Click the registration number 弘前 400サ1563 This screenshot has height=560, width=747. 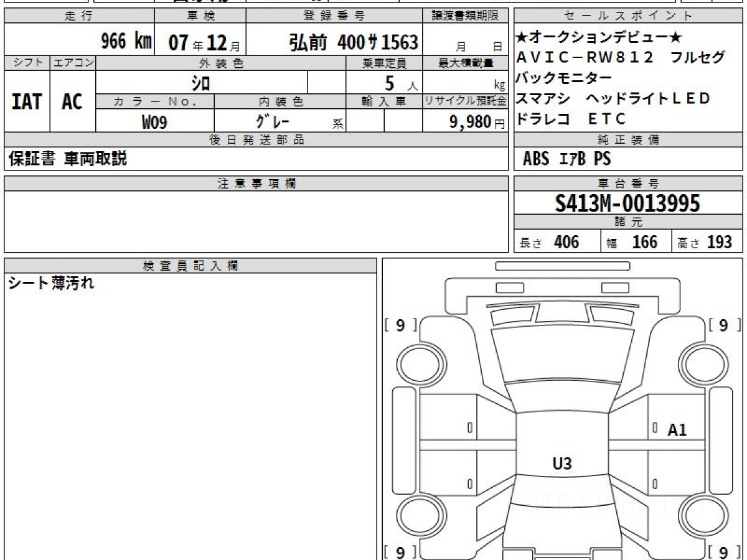(x=353, y=42)
